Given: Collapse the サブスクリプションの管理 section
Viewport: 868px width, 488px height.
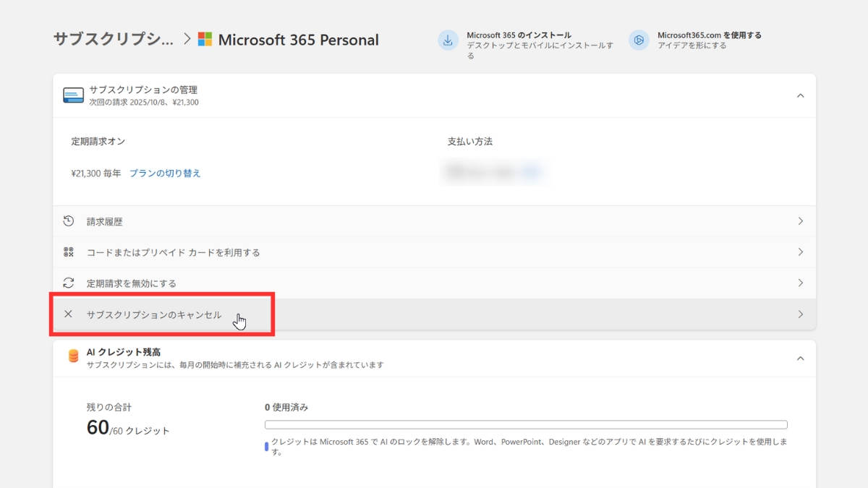Looking at the screenshot, I should pos(800,95).
